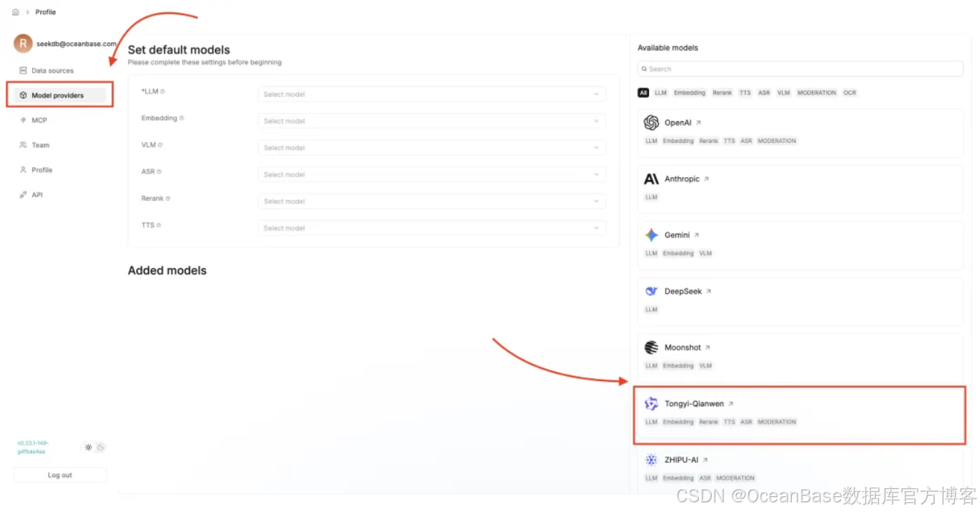This screenshot has width=980, height=512.
Task: Click the DeepSeek whale logo
Action: pyautogui.click(x=651, y=292)
